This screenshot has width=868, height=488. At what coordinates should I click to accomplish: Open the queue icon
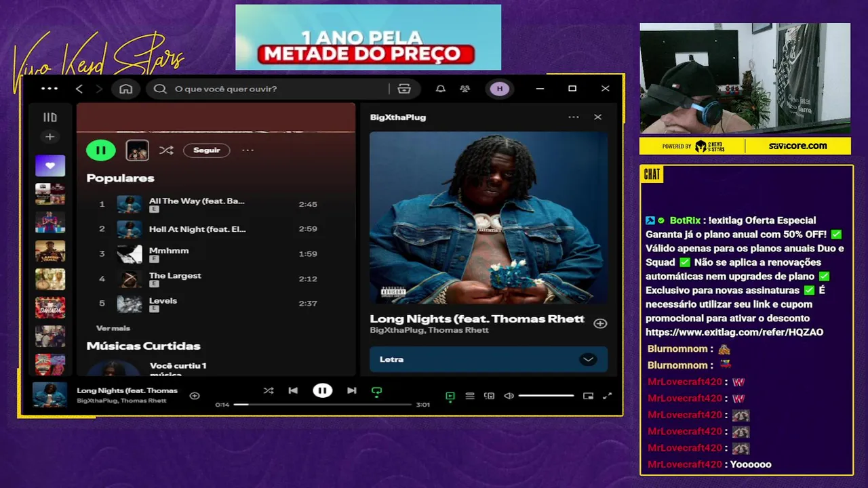click(x=469, y=396)
